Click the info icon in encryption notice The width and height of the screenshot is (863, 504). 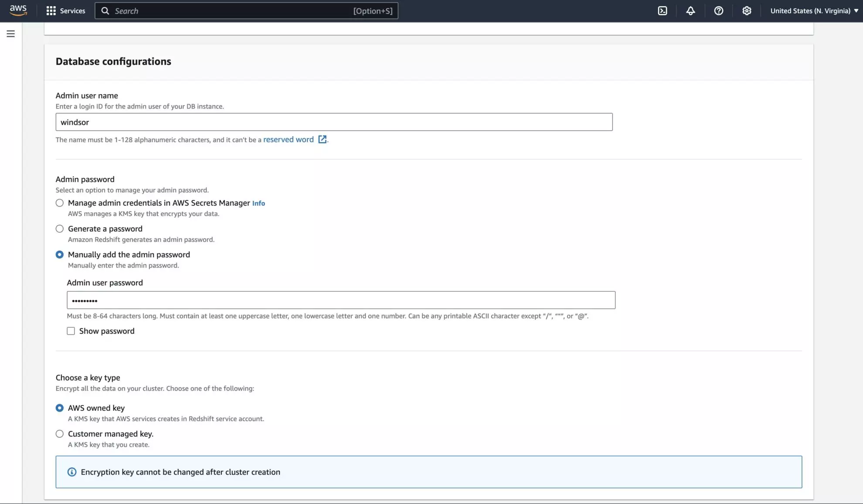[72, 472]
